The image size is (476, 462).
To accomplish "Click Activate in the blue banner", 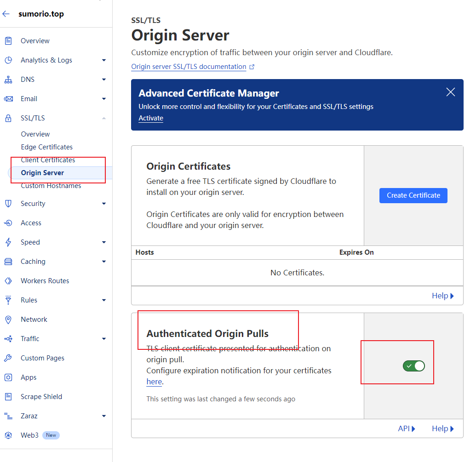I will tap(151, 118).
